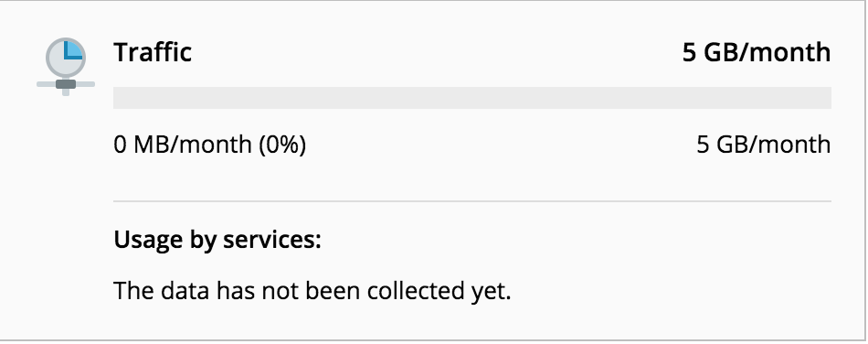Click month in the bold 5 GB/month limit
The image size is (868, 344).
[x=792, y=53]
